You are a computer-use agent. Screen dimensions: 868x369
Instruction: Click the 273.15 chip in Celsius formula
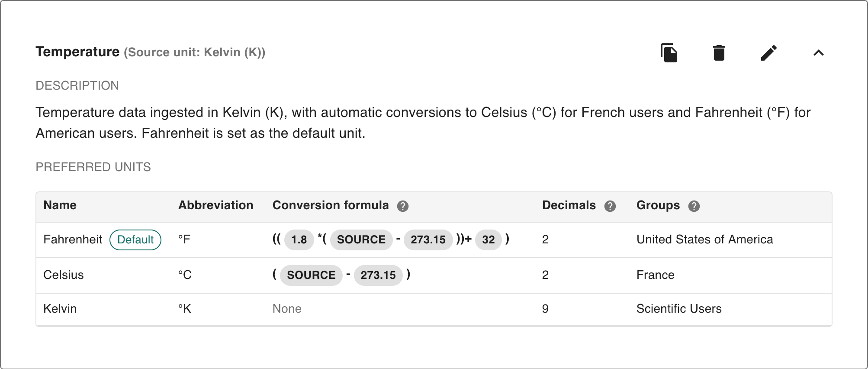click(378, 275)
